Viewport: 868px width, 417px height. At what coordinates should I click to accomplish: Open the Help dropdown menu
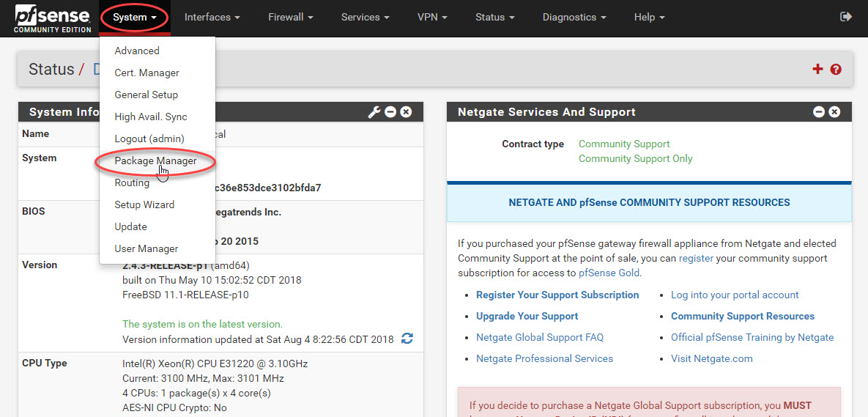(649, 17)
